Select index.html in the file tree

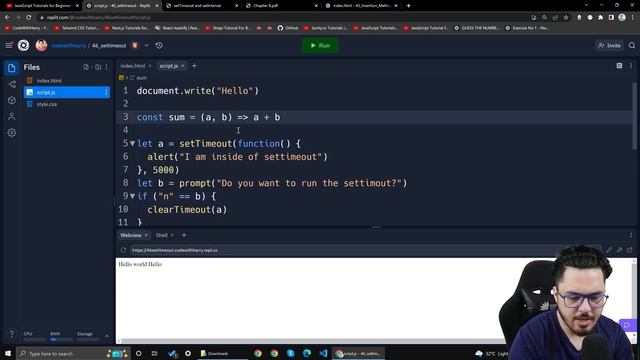coord(49,81)
